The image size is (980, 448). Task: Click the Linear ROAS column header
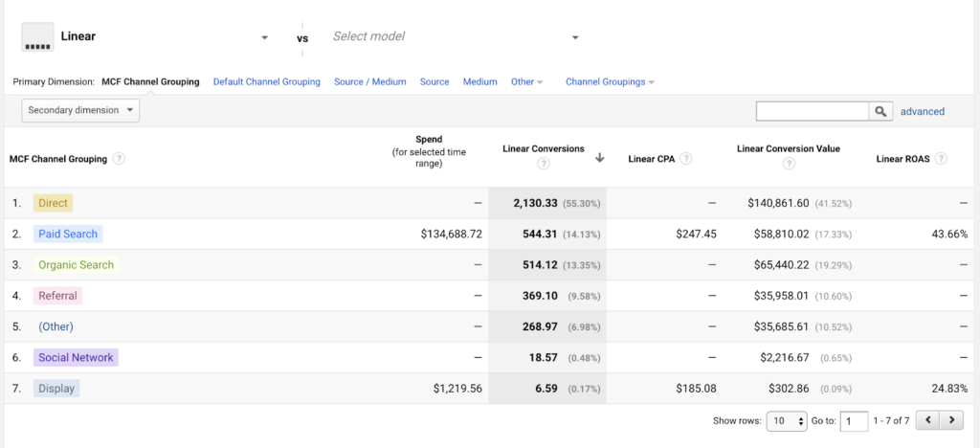coord(903,159)
